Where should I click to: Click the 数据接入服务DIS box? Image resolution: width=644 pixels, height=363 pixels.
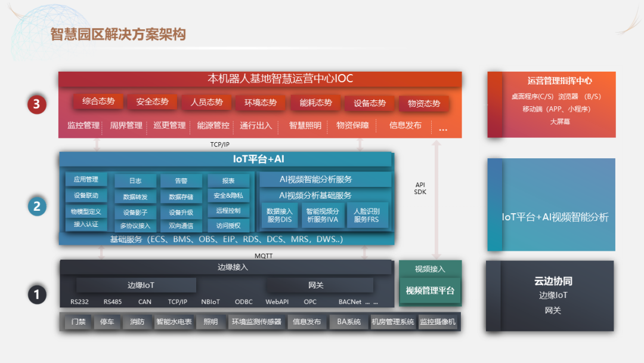280,216
